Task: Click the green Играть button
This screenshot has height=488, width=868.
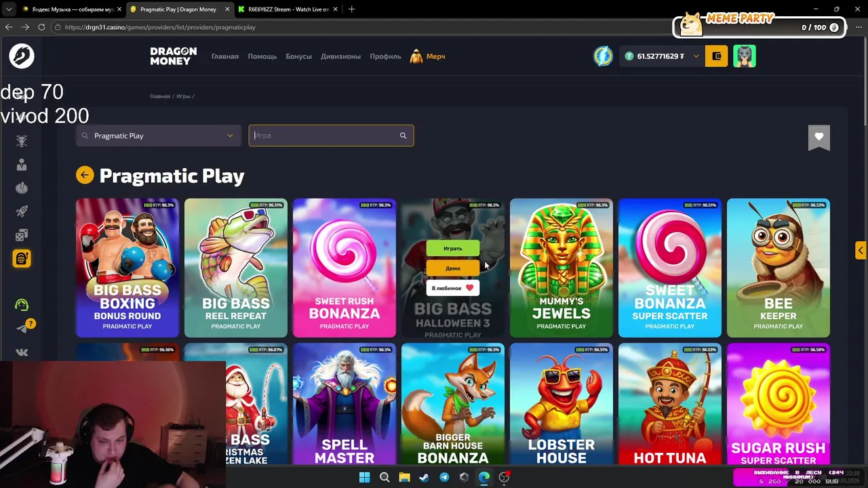Action: pyautogui.click(x=453, y=248)
